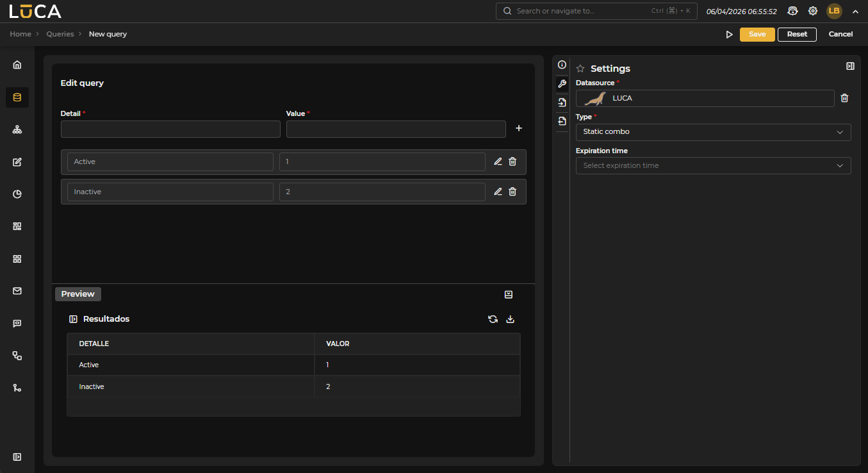Delete the Inactive row with trash icon
The width and height of the screenshot is (868, 473).
(512, 192)
